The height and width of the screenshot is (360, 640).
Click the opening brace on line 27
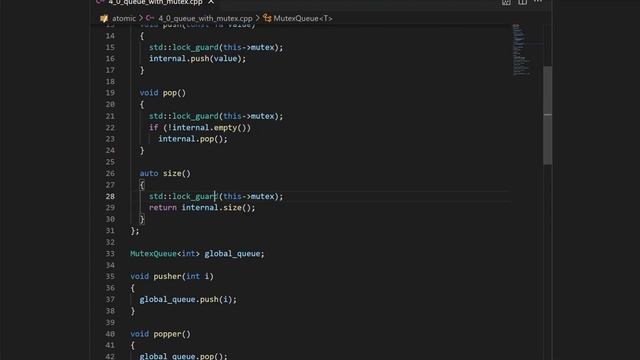click(142, 185)
